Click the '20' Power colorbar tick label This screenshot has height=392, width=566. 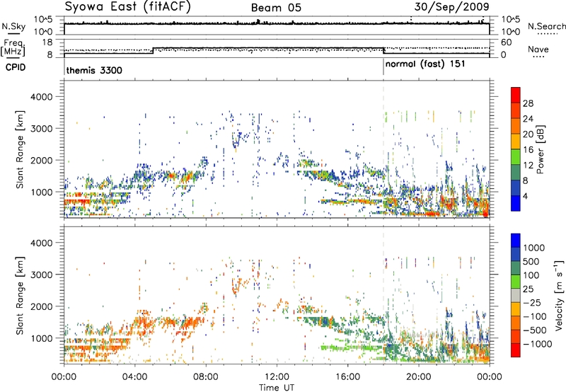(528, 134)
